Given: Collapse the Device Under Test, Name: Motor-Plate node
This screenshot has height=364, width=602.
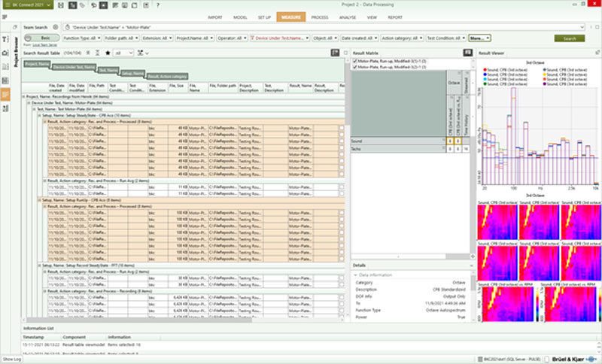Looking at the screenshot, I should click(x=29, y=103).
